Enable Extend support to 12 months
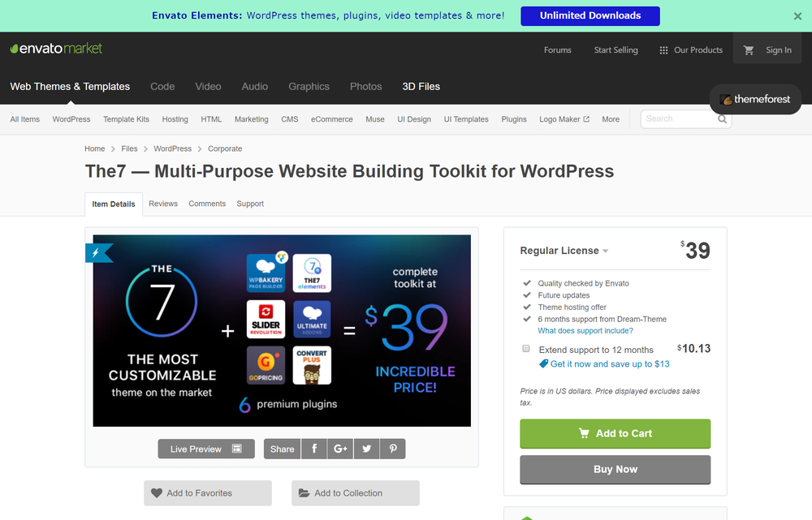This screenshot has width=812, height=520. (x=526, y=349)
